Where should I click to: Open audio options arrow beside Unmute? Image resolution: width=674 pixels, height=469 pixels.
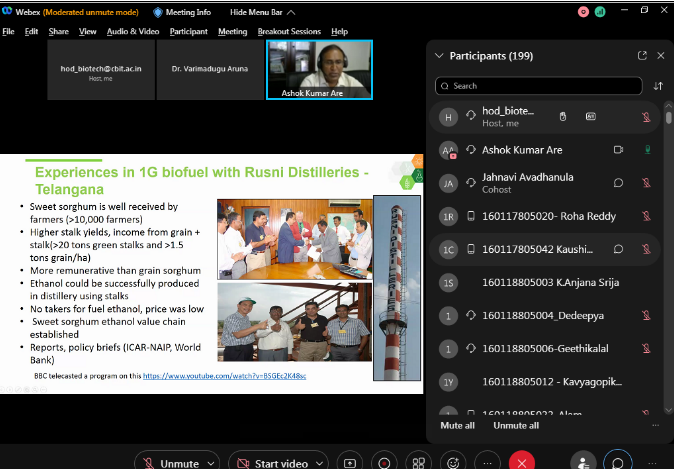211,463
